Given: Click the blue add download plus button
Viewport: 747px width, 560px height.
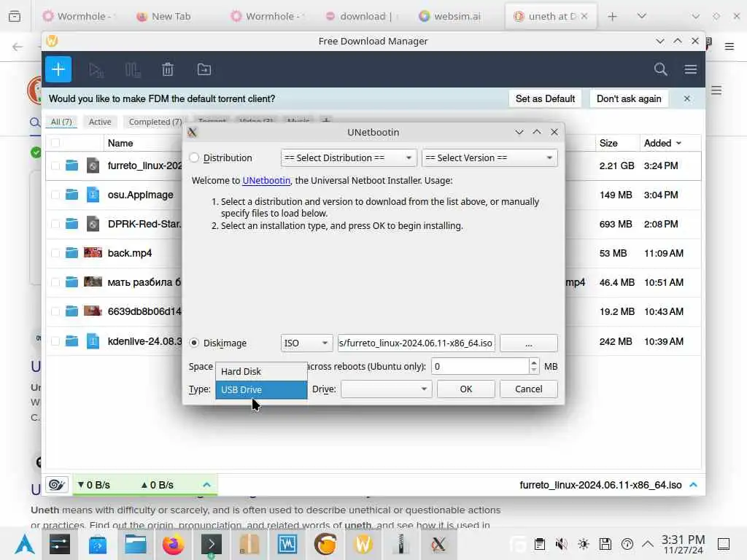Looking at the screenshot, I should [x=58, y=69].
